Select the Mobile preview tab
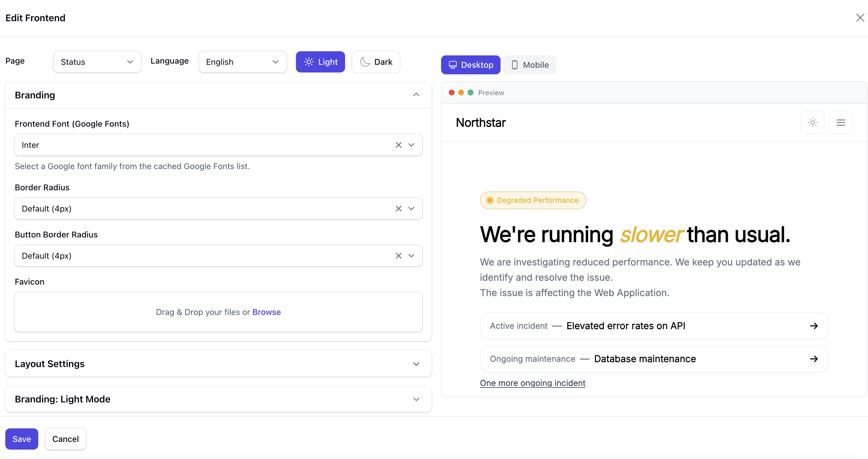The width and height of the screenshot is (868, 459). (x=529, y=65)
